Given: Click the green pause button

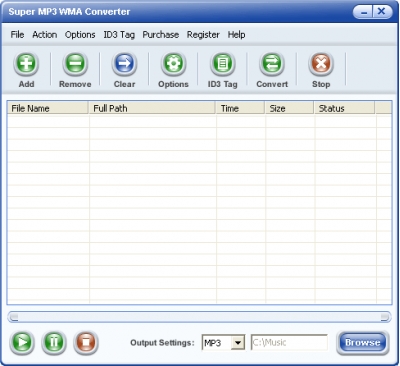Looking at the screenshot, I should (54, 342).
